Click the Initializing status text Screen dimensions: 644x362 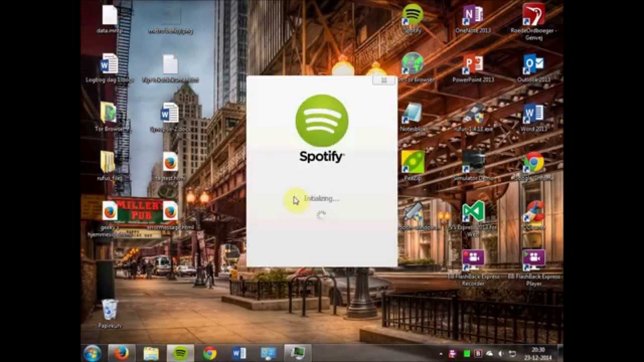tap(321, 199)
